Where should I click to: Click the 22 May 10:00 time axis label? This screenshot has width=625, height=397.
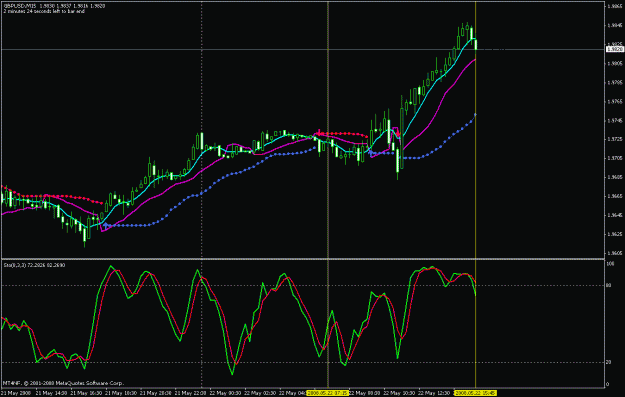coord(399,393)
